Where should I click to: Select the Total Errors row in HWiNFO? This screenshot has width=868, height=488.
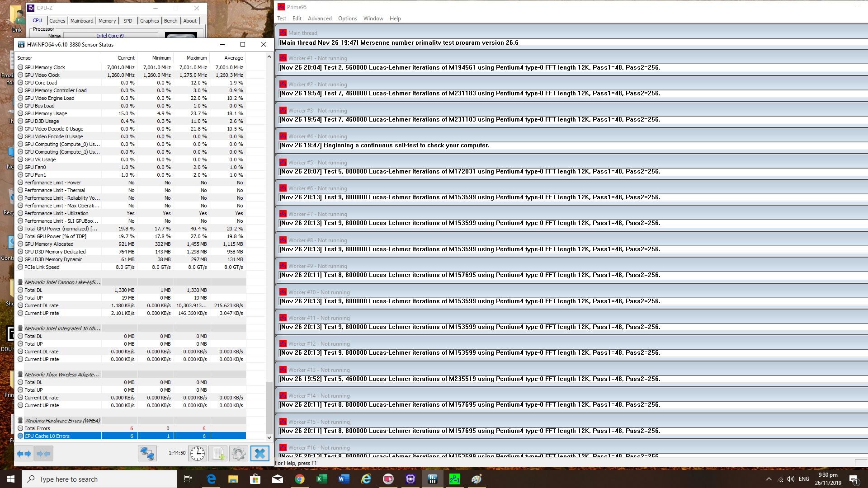coord(131,428)
